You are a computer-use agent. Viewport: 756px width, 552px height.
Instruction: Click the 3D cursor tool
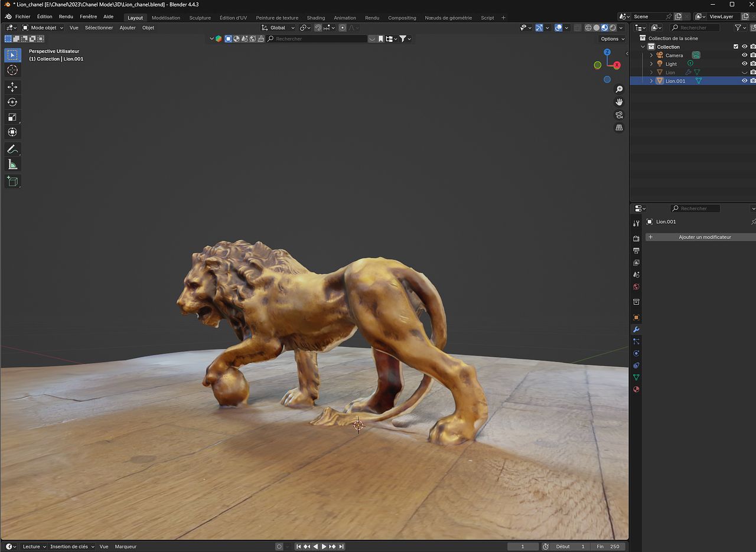click(x=12, y=70)
